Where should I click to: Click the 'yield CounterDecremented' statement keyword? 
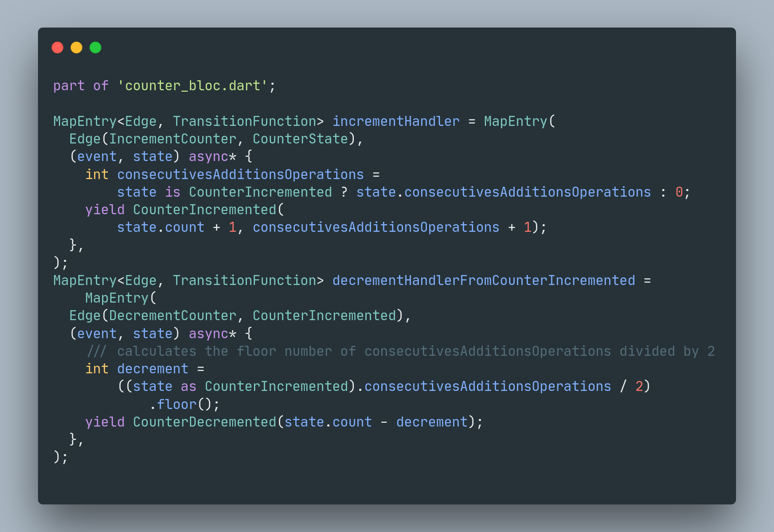tap(105, 422)
